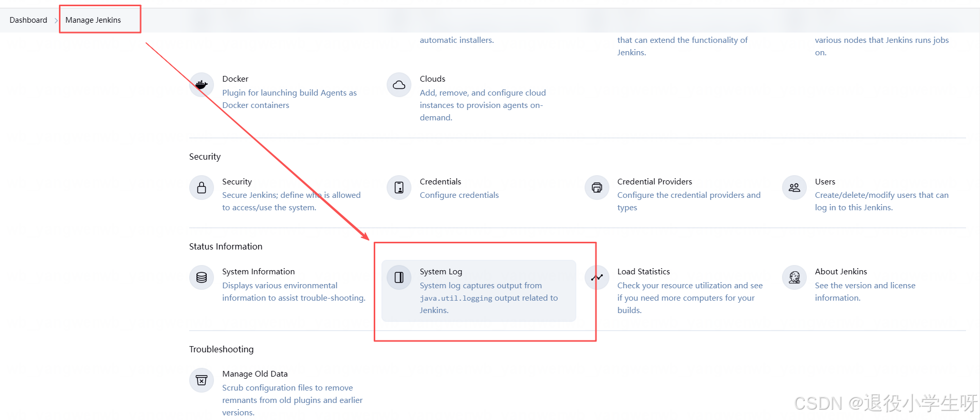Click 'various nodes that Jenkins runs jobs' text
Image resolution: width=980 pixels, height=420 pixels.
(x=882, y=46)
